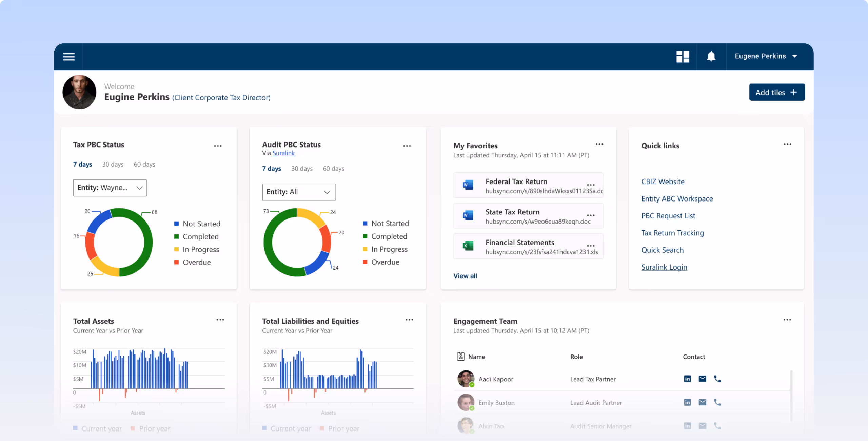
Task: Open the Suralink Login quick link
Action: [x=664, y=267]
